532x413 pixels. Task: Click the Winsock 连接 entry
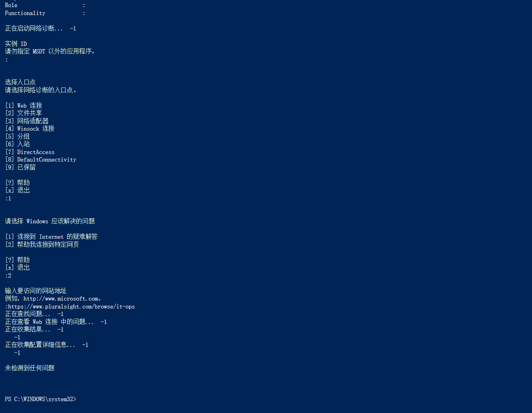(x=30, y=129)
